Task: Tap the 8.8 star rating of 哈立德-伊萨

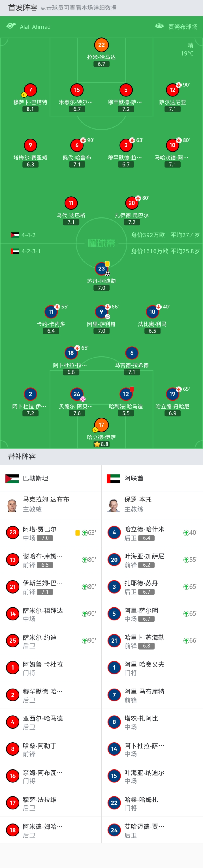Action: 101,444
